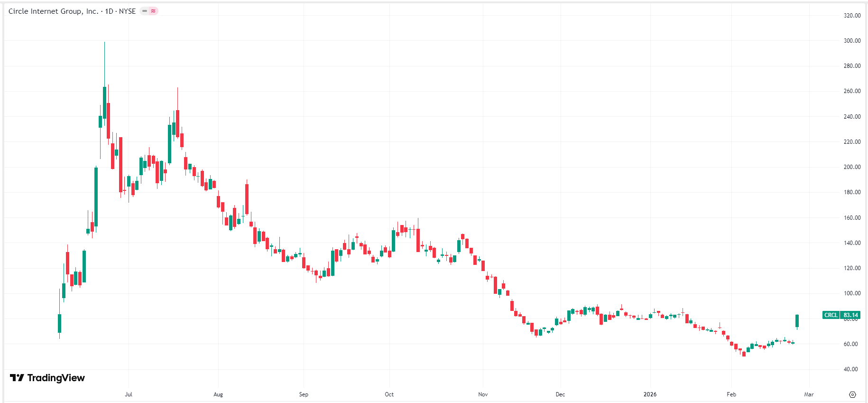Click the 200.00 level on price axis
The width and height of the screenshot is (868, 403).
[852, 167]
